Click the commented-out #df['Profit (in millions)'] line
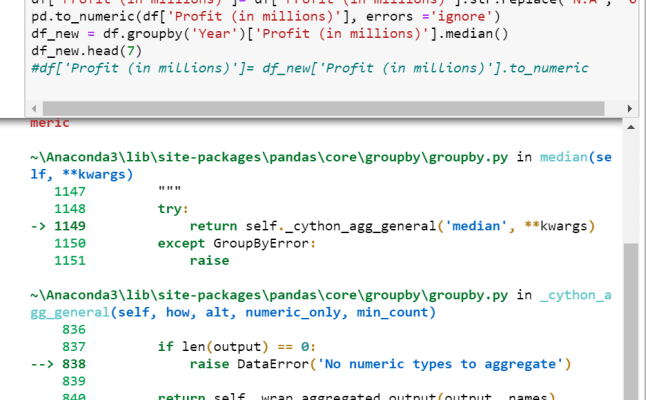This screenshot has height=400, width=650. pos(310,68)
